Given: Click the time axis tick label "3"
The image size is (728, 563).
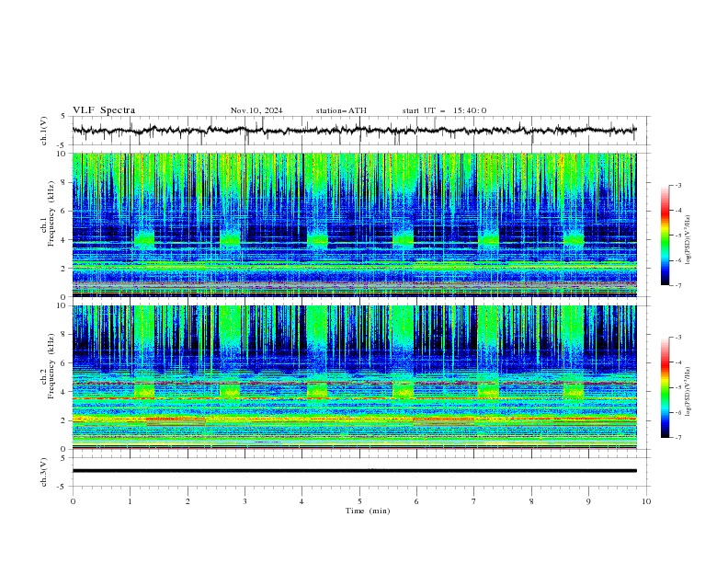Looking at the screenshot, I should coord(245,501).
